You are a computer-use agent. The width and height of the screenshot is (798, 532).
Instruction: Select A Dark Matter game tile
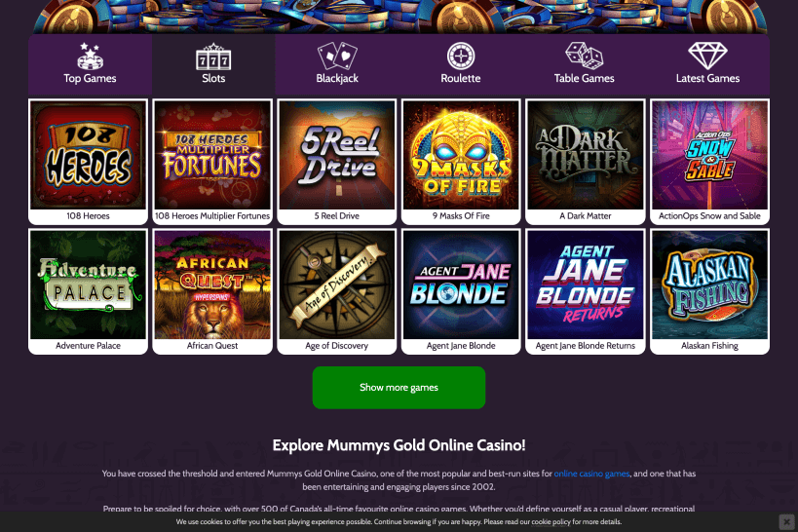(586, 162)
